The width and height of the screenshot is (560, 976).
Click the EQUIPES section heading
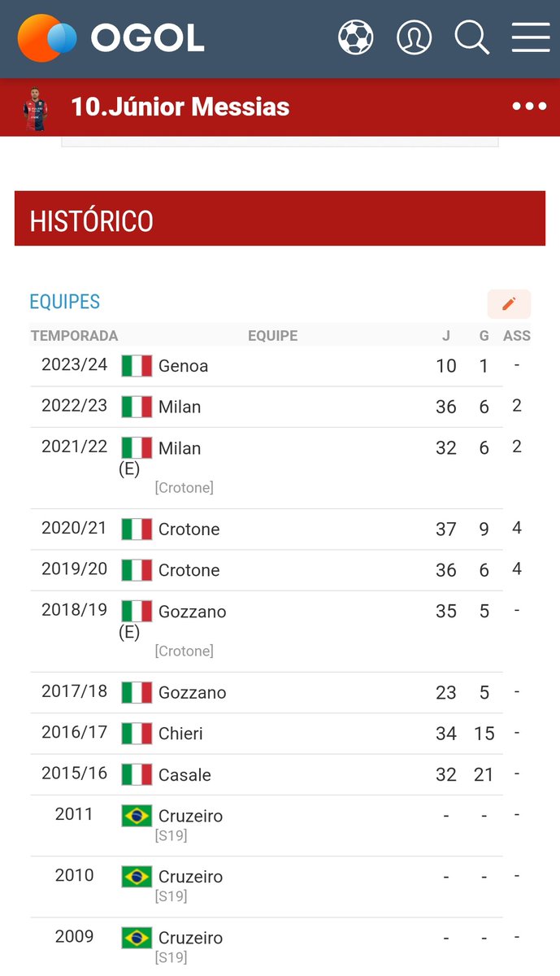click(64, 302)
